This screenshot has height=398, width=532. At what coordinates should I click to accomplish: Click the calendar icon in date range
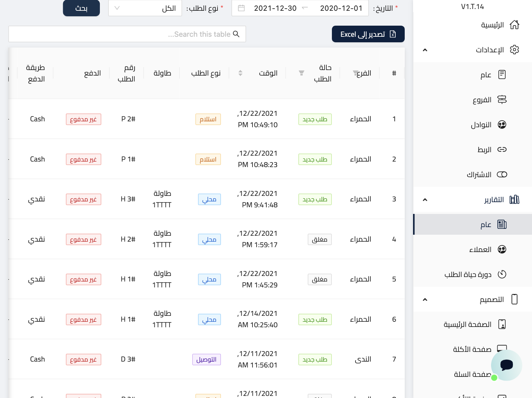[241, 8]
